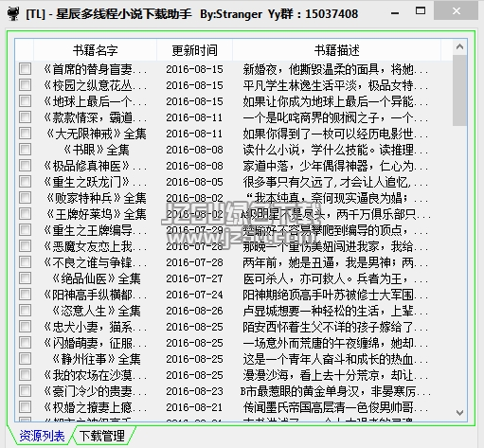
Task: Click date 2016-08-23 of 豪门冷少
Action: 194,391
